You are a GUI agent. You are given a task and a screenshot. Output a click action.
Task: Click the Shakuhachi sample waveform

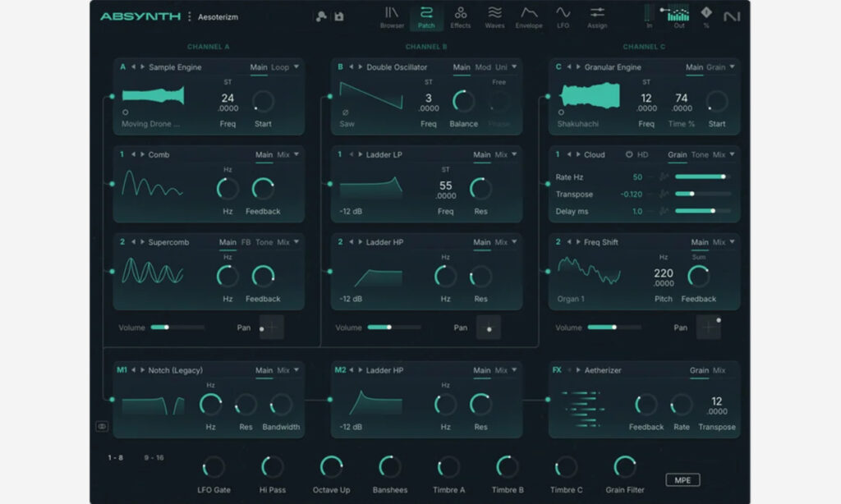point(590,96)
